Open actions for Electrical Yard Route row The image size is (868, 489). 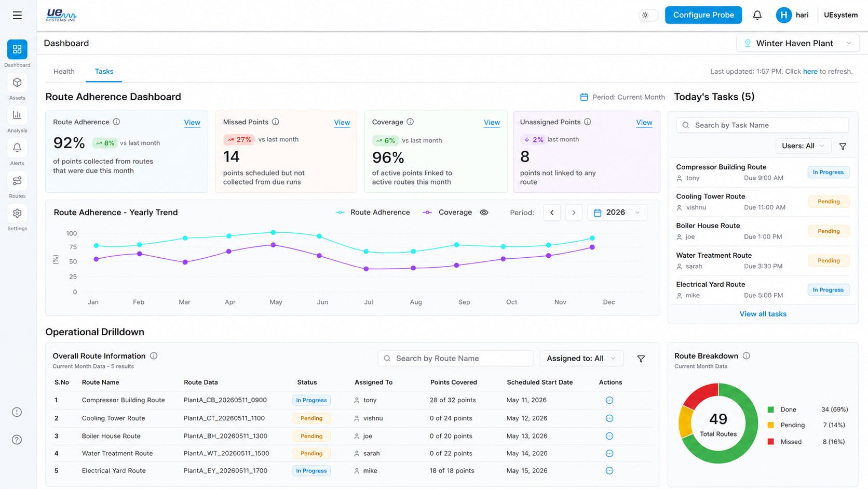tap(609, 471)
